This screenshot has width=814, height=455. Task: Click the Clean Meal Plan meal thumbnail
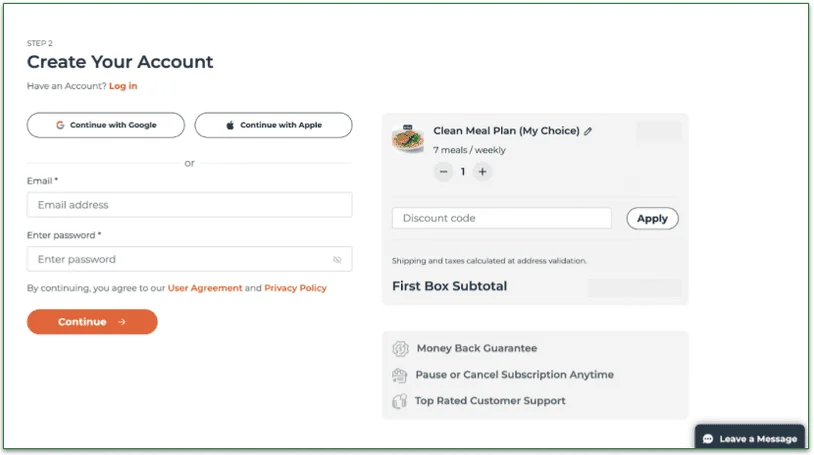coord(408,139)
